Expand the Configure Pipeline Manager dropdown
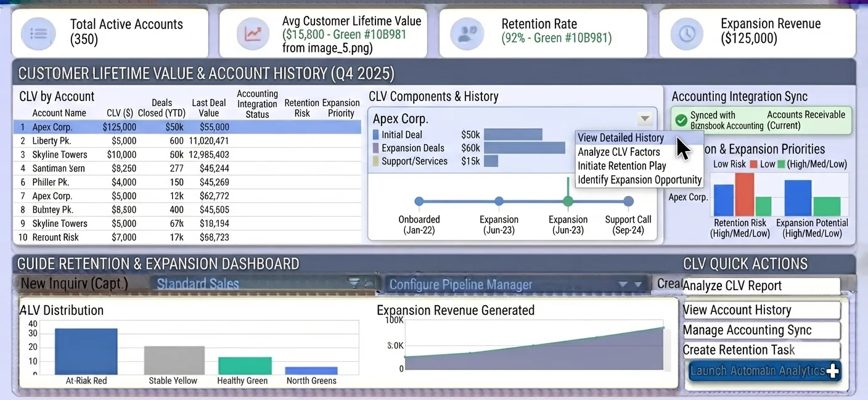This screenshot has width=868, height=400. pos(517,284)
